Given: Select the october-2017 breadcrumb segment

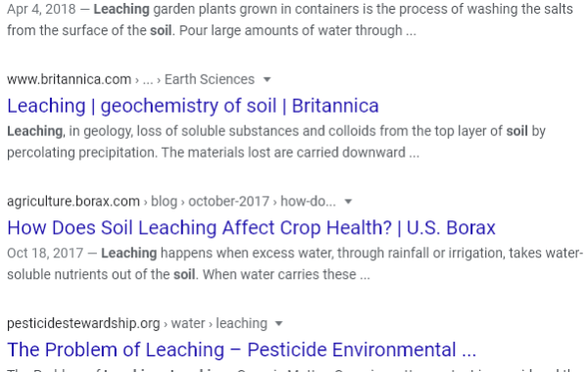Looking at the screenshot, I should click(228, 202).
